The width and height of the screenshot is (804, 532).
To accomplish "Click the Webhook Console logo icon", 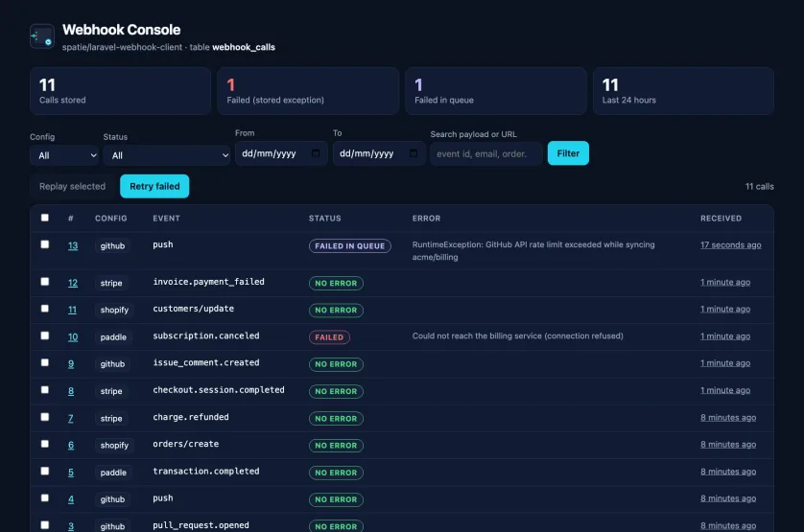I will click(42, 36).
